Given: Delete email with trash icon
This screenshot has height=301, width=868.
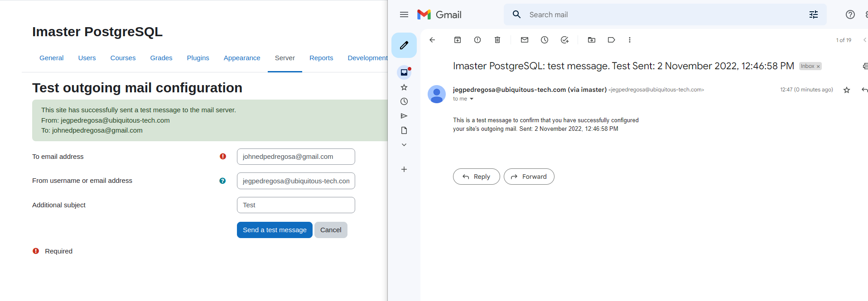Looking at the screenshot, I should tap(497, 40).
